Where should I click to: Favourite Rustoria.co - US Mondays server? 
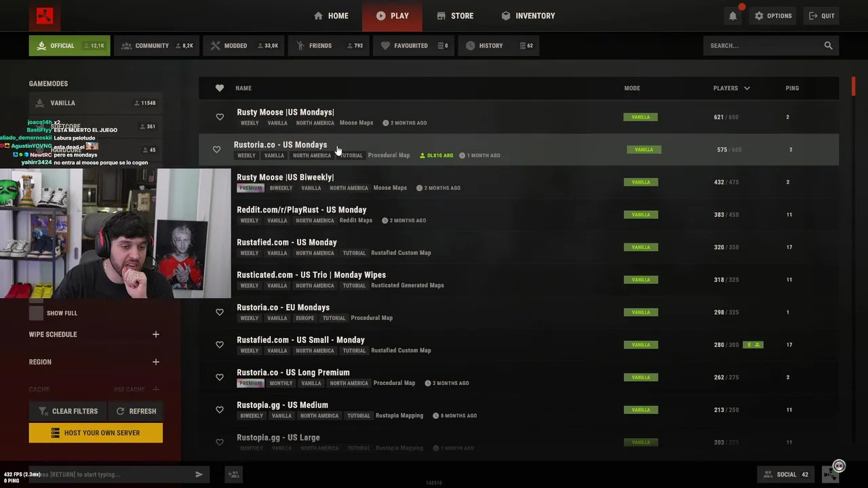point(216,150)
